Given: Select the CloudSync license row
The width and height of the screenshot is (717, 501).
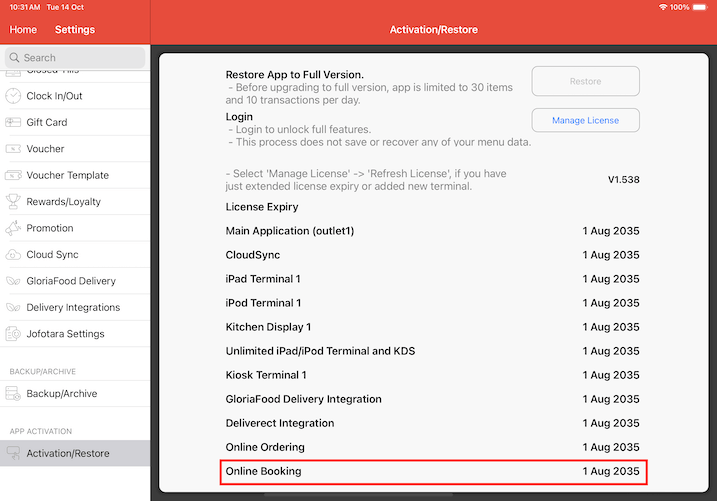Looking at the screenshot, I should [432, 255].
